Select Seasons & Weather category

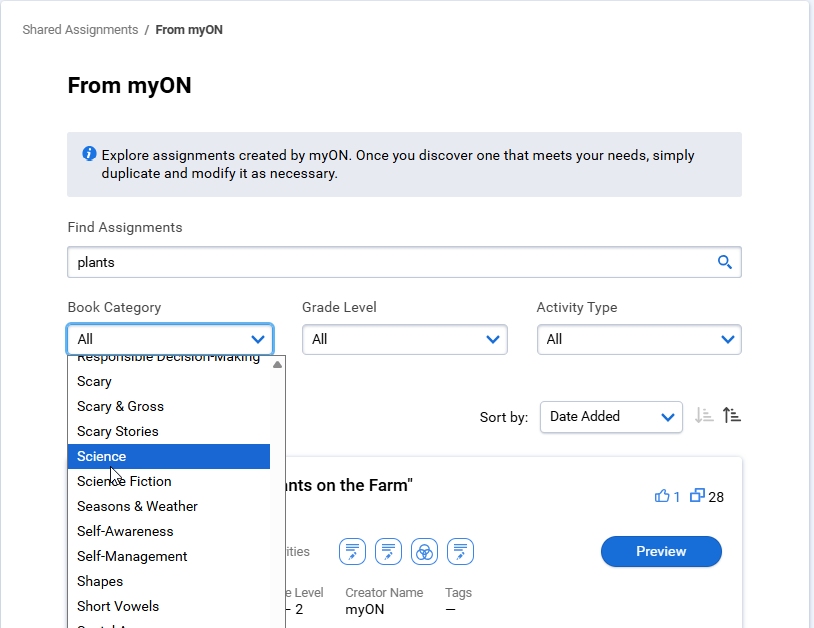point(169,506)
